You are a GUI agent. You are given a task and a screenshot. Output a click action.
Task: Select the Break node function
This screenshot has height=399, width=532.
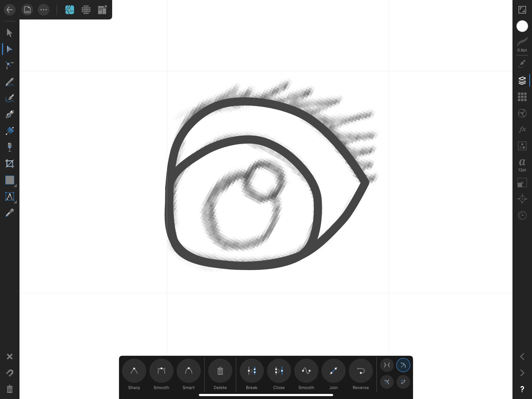251,371
